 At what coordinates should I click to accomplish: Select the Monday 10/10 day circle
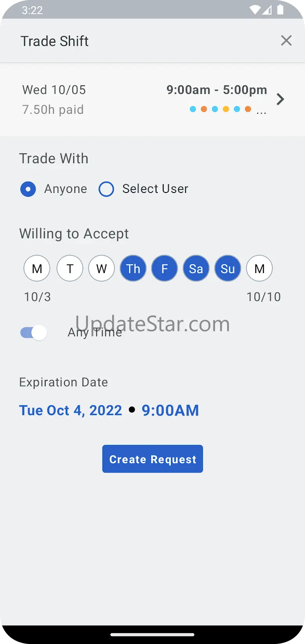point(259,268)
